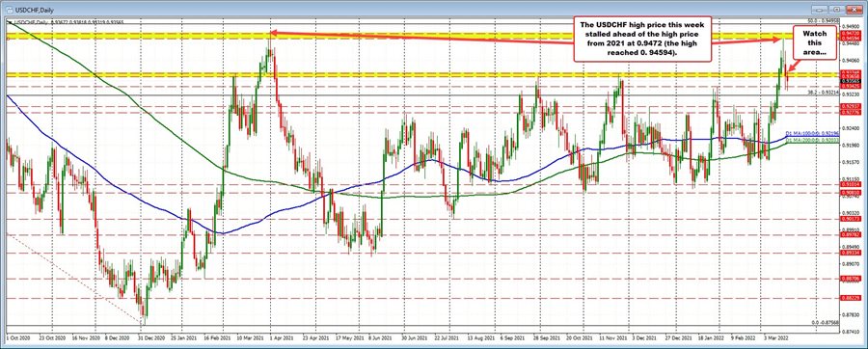Select the 0.88706 price level label
This screenshot has width=868, height=349.
(x=850, y=279)
